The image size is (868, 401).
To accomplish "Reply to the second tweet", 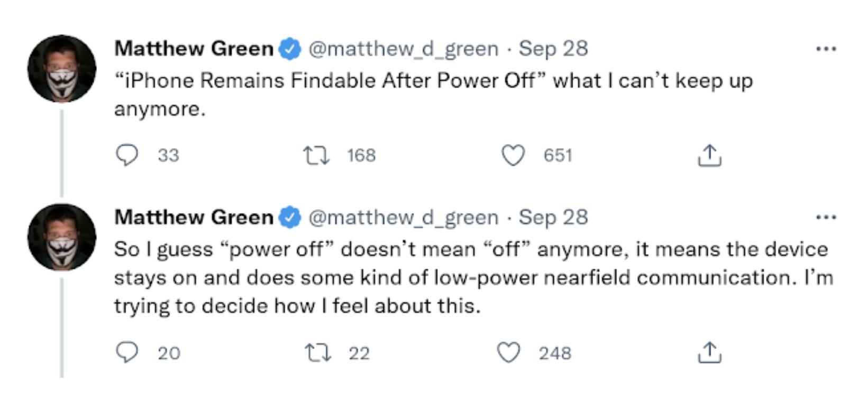I will point(127,352).
